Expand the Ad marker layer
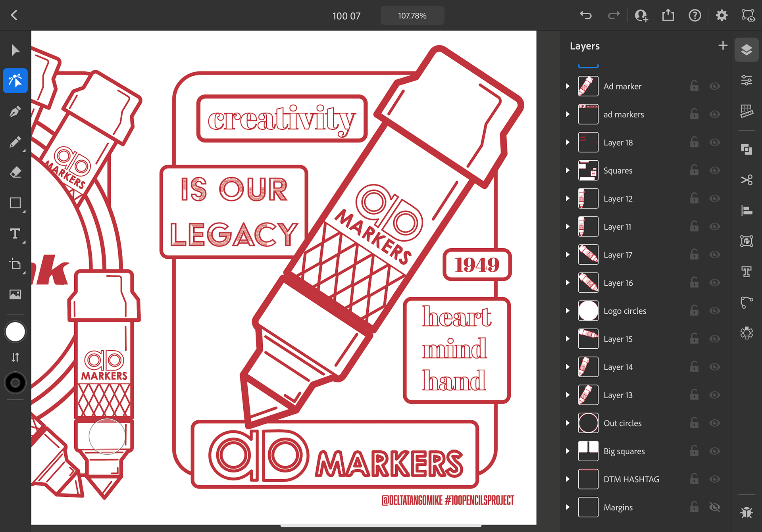 [568, 86]
